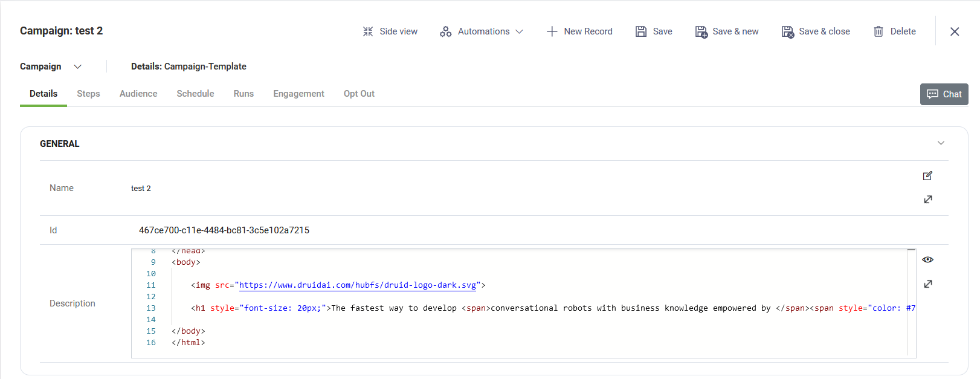The width and height of the screenshot is (980, 379).
Task: Open the Audience tab
Action: [x=138, y=94]
